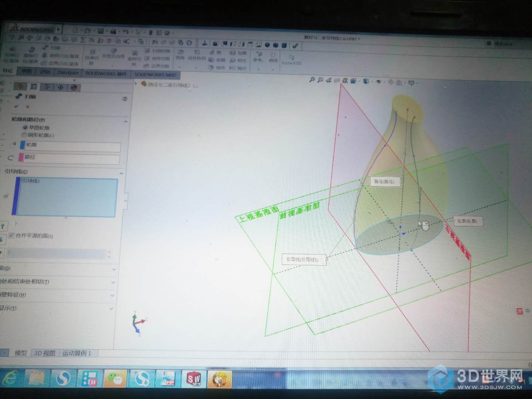Select 引导线1 in the guide curves list
Image resolution: width=532 pixels, height=399 pixels.
[x=31, y=181]
